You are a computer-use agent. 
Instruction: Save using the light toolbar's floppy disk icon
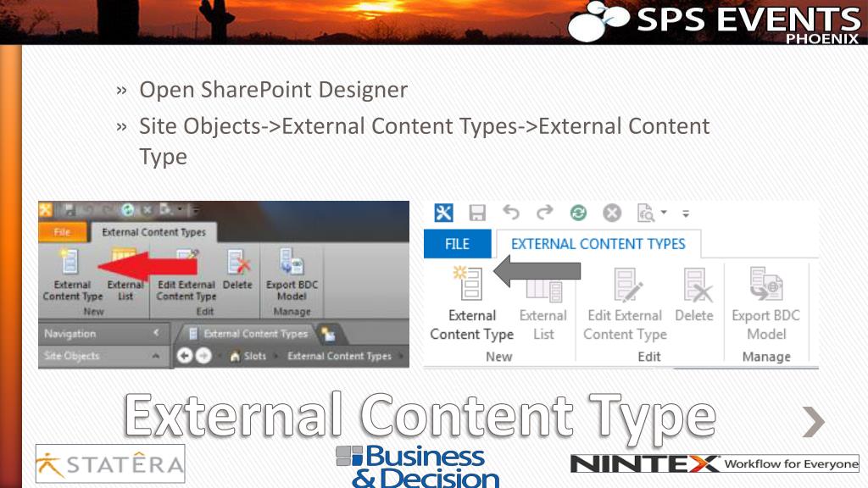pos(477,213)
